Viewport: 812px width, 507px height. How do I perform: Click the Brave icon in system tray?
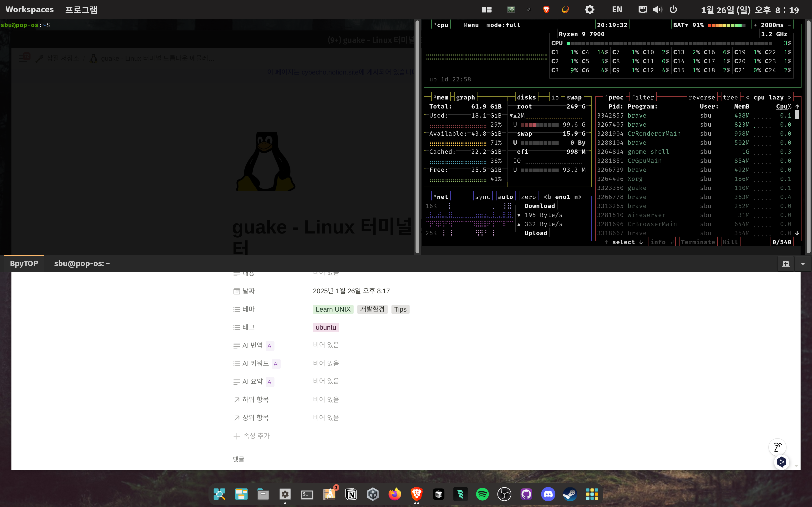coord(546,9)
